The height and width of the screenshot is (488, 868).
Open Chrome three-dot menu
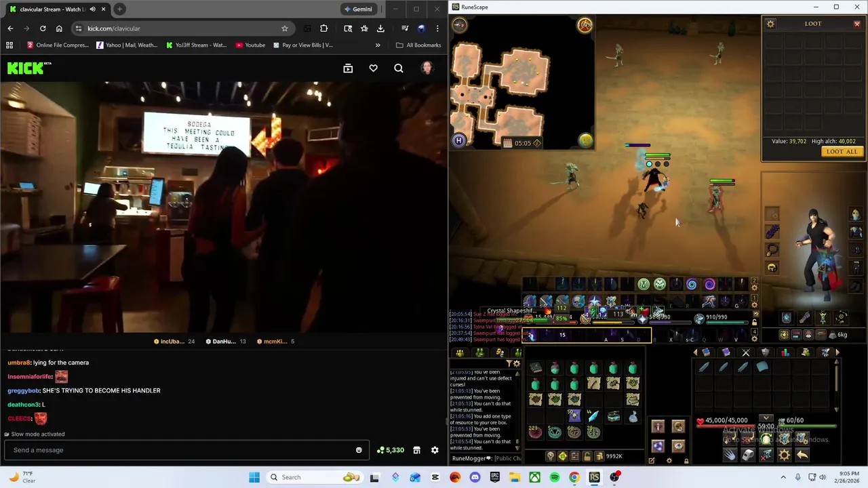[437, 28]
